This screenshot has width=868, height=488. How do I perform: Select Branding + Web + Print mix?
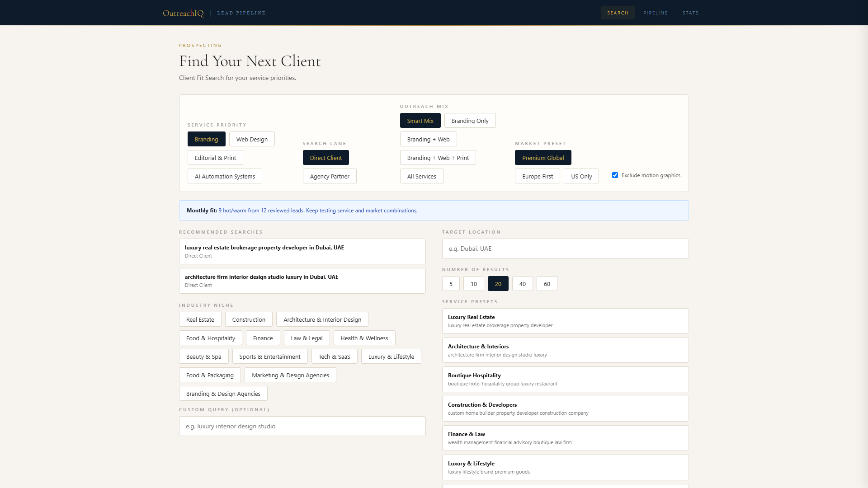(x=438, y=158)
